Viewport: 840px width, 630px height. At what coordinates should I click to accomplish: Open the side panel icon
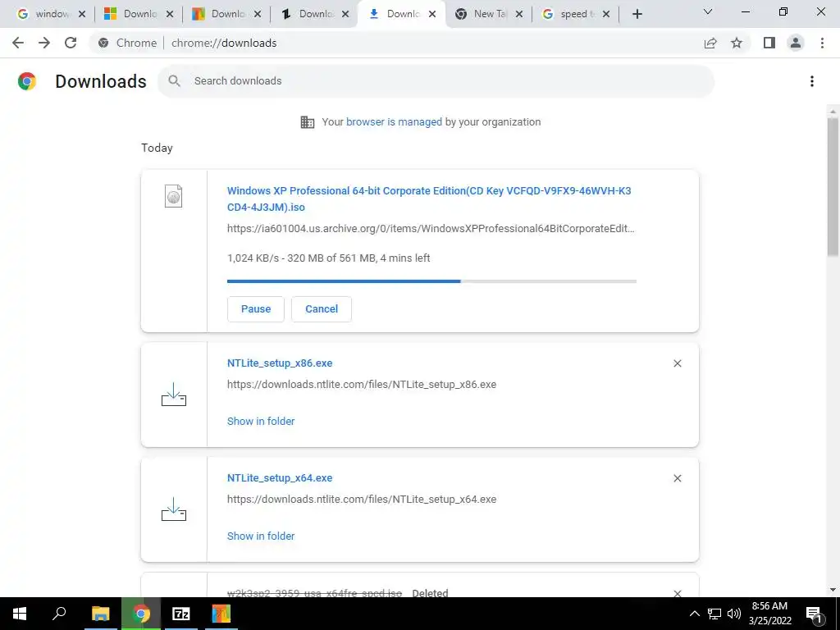(769, 43)
